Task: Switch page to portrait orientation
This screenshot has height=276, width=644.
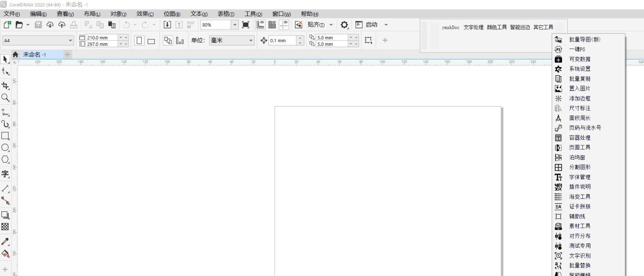Action: pyautogui.click(x=139, y=40)
